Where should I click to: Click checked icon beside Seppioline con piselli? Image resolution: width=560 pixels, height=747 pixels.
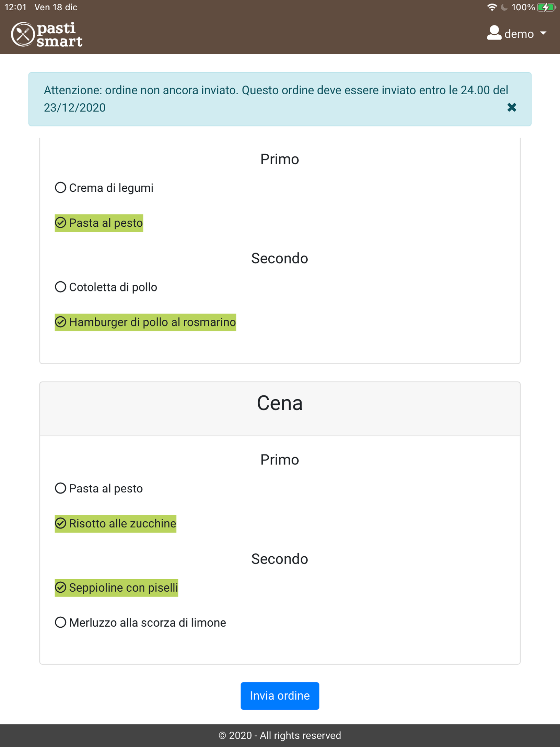(60, 587)
